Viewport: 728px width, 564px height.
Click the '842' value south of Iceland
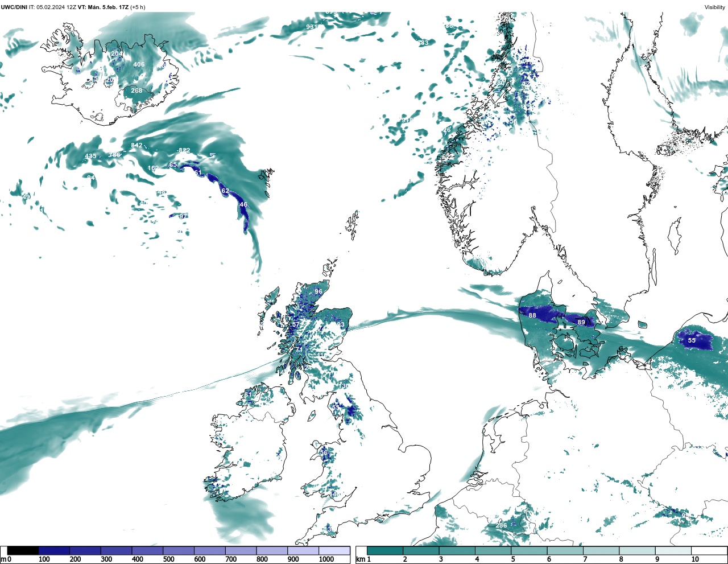pos(136,145)
